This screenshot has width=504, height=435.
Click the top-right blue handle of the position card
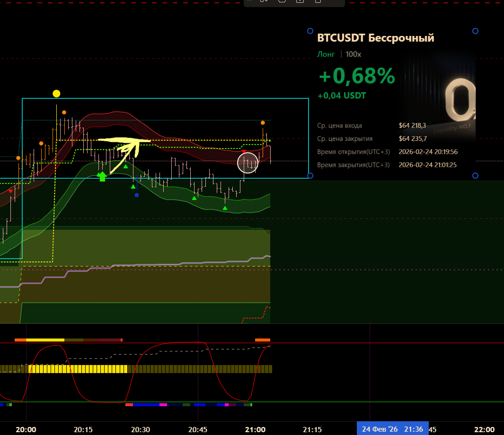(x=475, y=31)
